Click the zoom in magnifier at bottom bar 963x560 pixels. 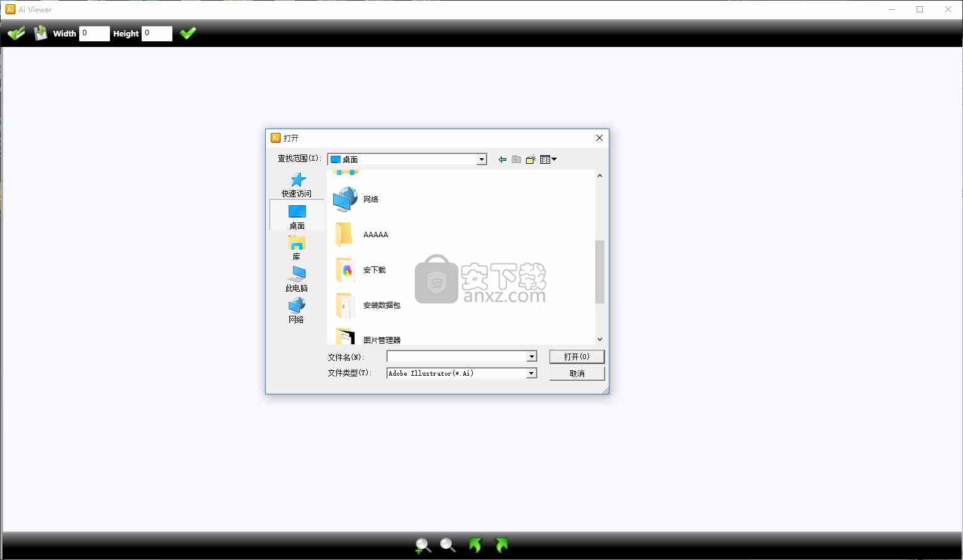click(x=423, y=545)
